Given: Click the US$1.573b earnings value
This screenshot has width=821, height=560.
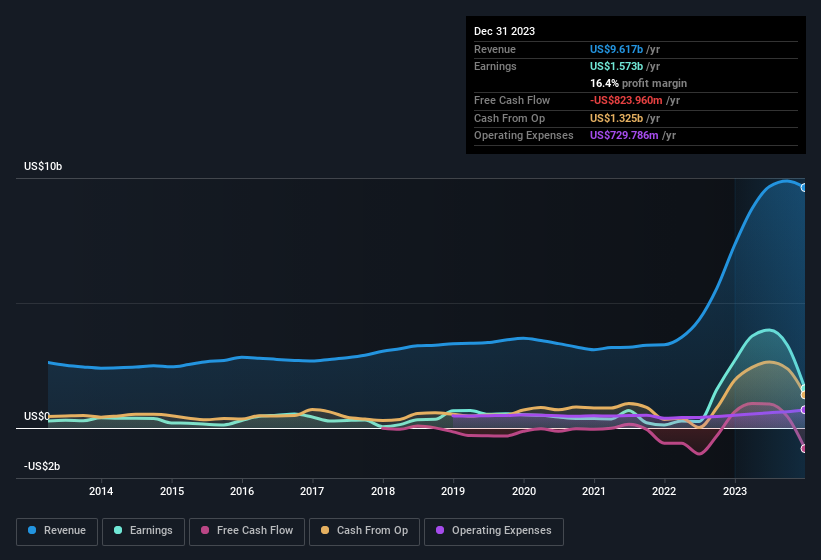Looking at the screenshot, I should coord(616,66).
